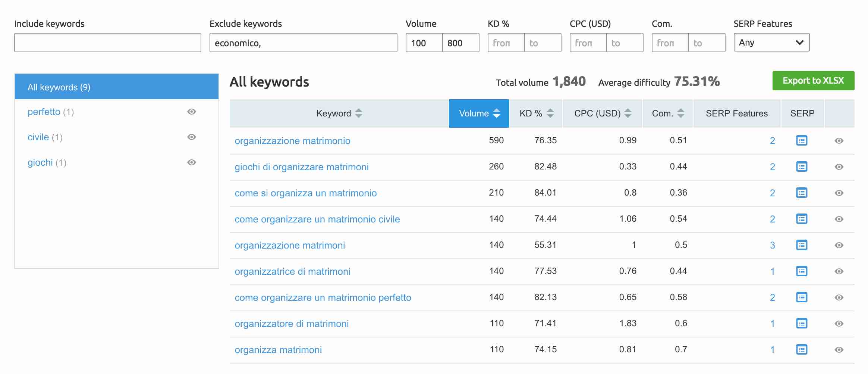Click Com. value 0.58
Image resolution: width=868 pixels, height=374 pixels.
coord(678,297)
